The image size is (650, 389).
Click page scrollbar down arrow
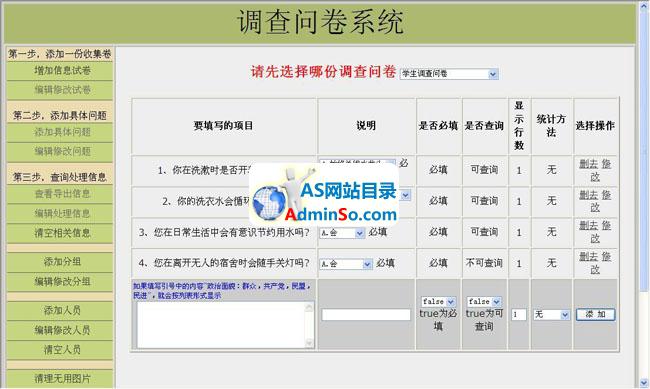[x=643, y=382]
